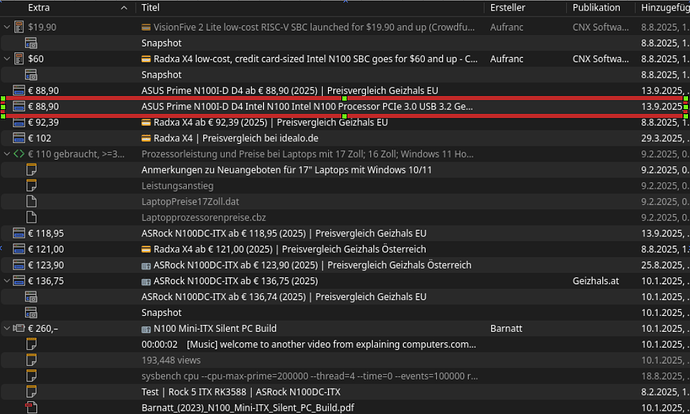690x414 pixels.
Task: Collapse the $19.90 VisionFive 2 Lite item
Action: 8,27
